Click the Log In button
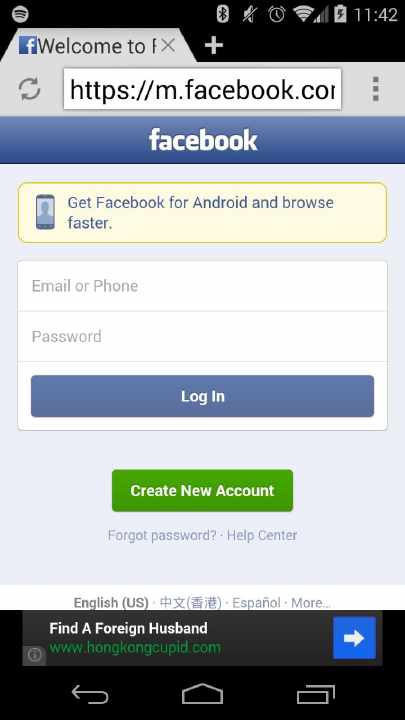 [x=202, y=396]
